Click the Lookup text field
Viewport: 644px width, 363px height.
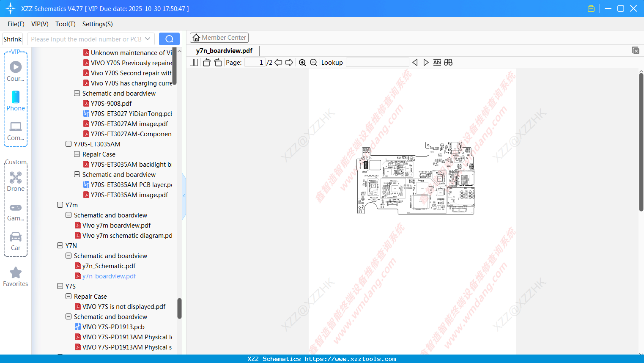(377, 63)
